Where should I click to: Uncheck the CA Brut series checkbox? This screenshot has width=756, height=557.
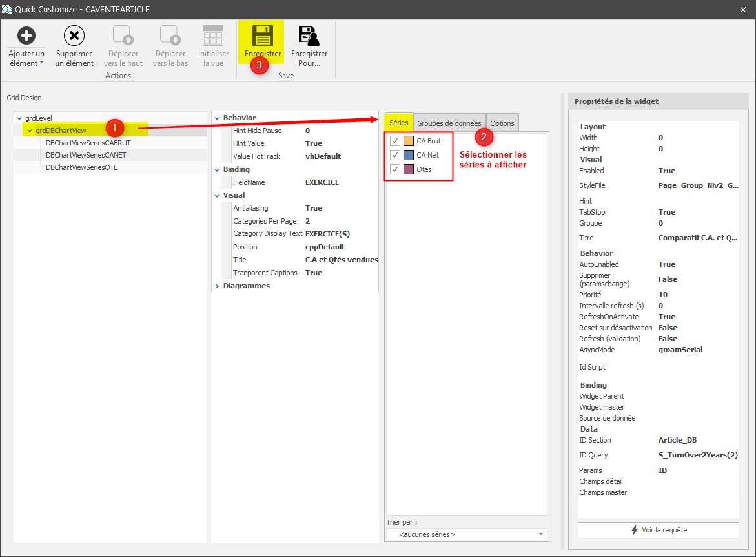395,141
